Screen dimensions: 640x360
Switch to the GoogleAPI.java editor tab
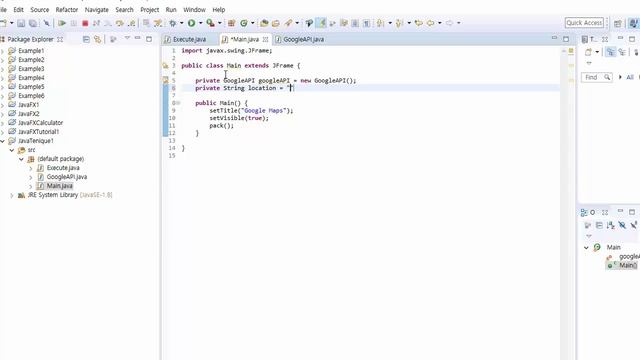click(304, 39)
